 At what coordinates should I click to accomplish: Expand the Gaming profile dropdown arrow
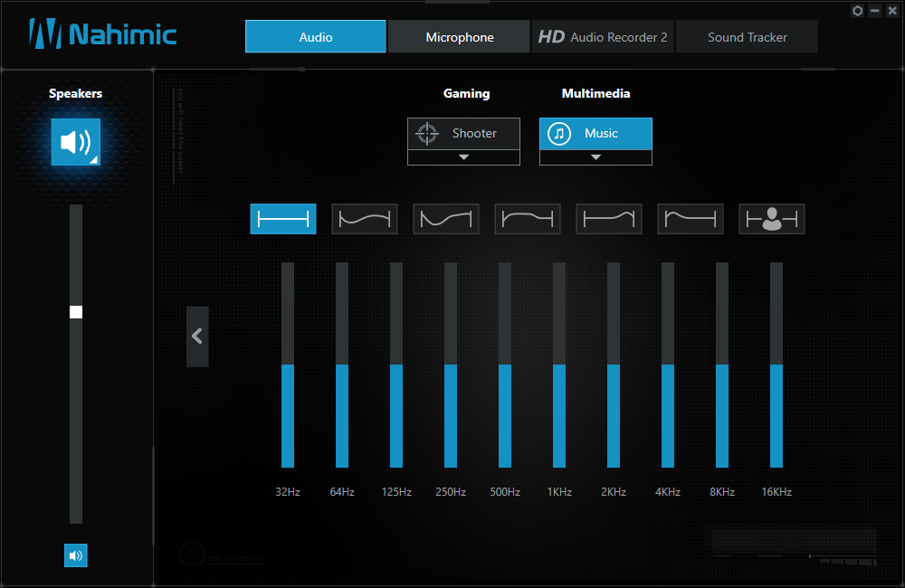pos(463,157)
